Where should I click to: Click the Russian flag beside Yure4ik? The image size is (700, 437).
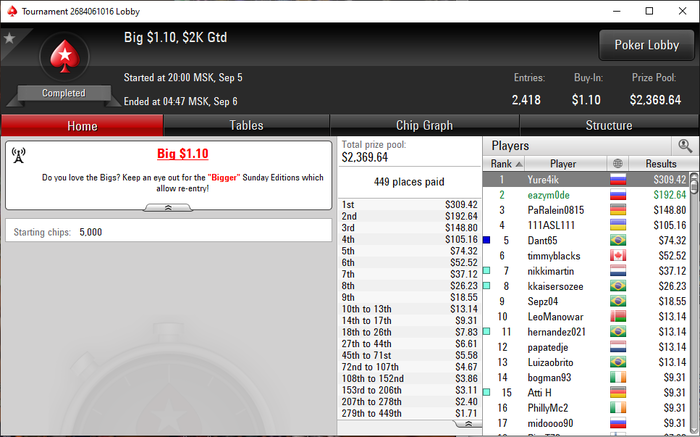tap(618, 180)
